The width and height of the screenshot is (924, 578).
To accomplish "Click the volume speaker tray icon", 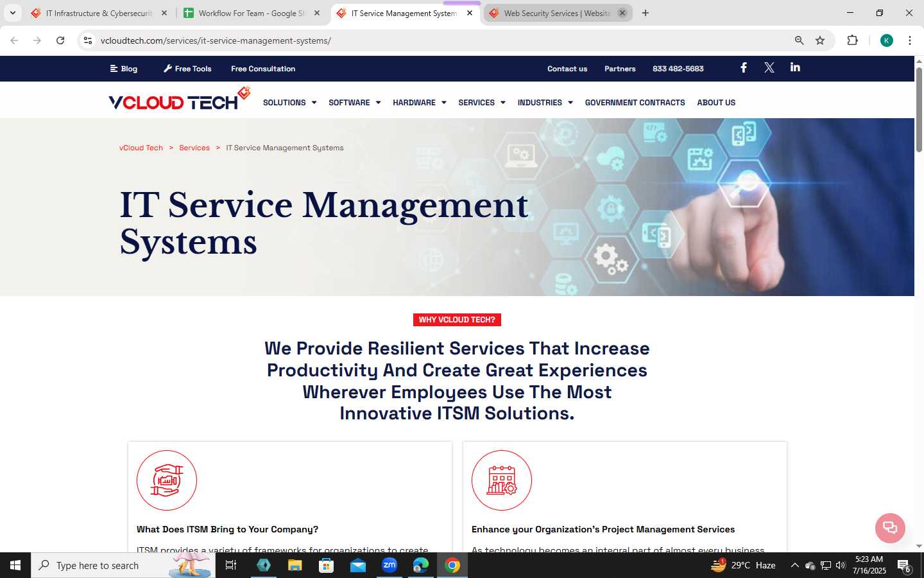I will (841, 565).
